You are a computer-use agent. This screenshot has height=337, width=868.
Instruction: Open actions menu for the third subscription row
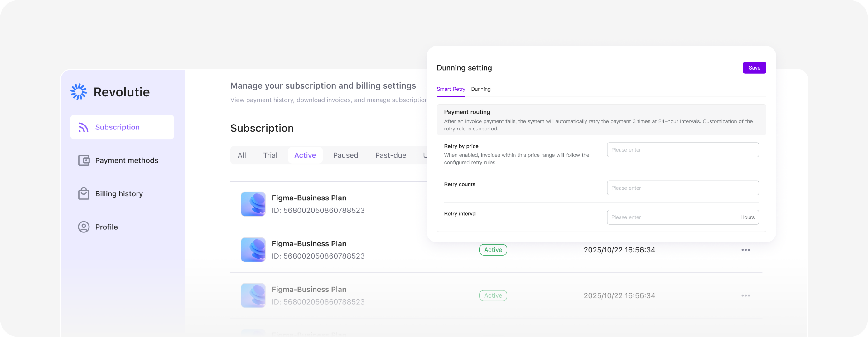click(x=746, y=295)
